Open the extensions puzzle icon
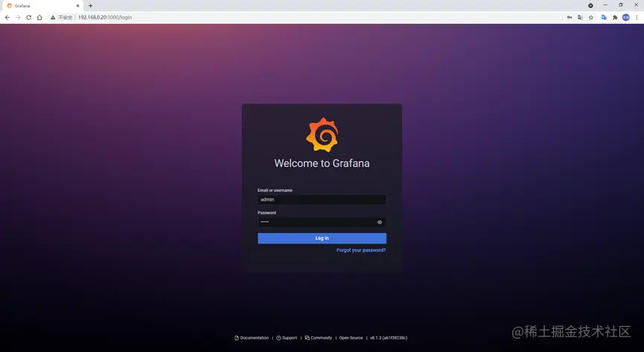 click(x=615, y=17)
